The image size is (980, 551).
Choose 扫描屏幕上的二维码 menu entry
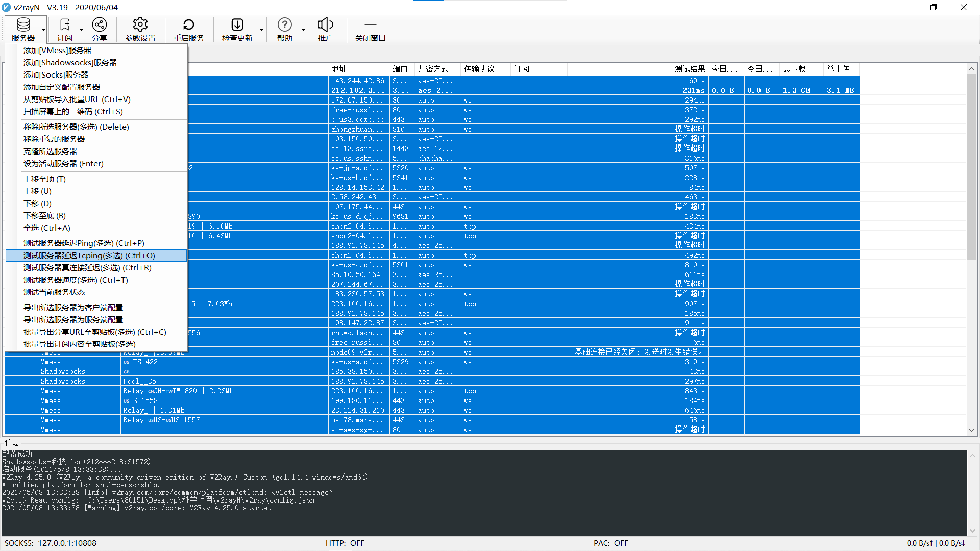tap(96, 111)
